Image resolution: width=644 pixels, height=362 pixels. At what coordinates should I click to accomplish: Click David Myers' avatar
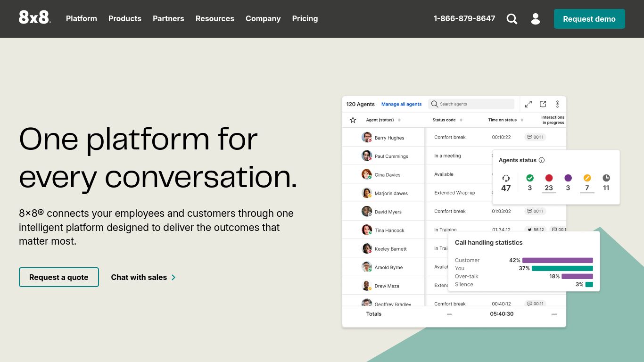pyautogui.click(x=367, y=211)
